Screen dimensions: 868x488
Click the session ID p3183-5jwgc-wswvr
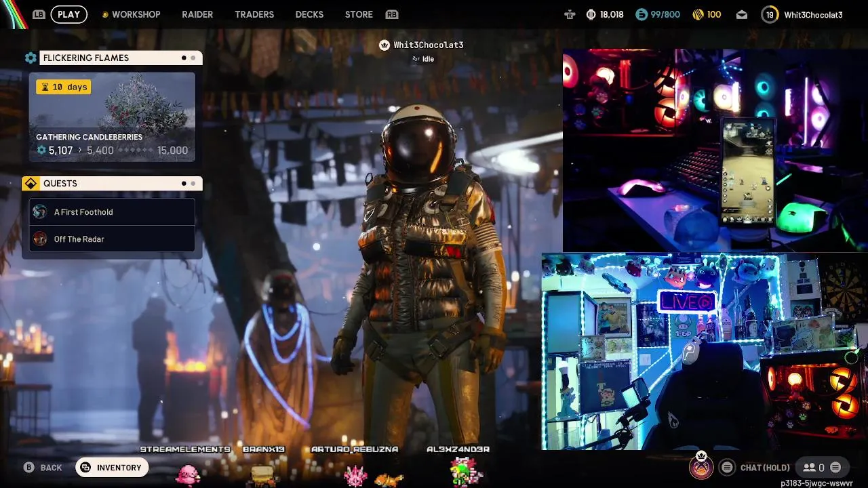tap(816, 483)
